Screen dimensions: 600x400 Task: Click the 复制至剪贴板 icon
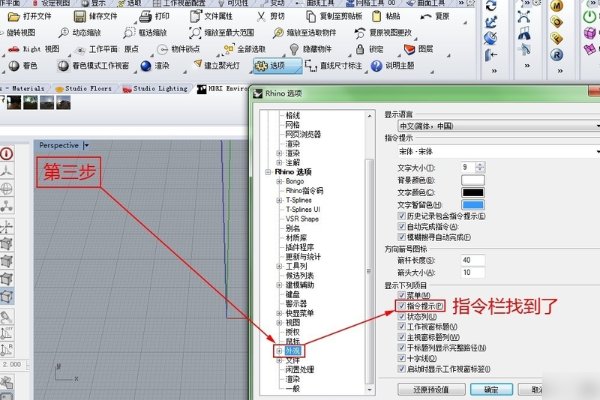[x=311, y=16]
